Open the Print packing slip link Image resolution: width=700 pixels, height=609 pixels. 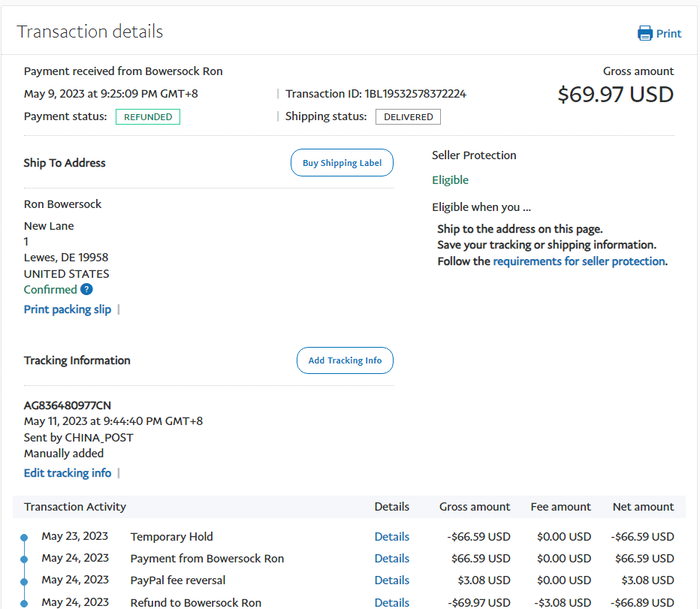coord(68,309)
